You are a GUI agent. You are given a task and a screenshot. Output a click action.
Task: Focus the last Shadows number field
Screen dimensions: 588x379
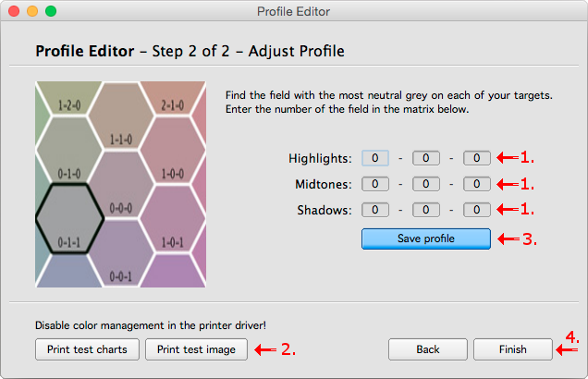click(476, 210)
